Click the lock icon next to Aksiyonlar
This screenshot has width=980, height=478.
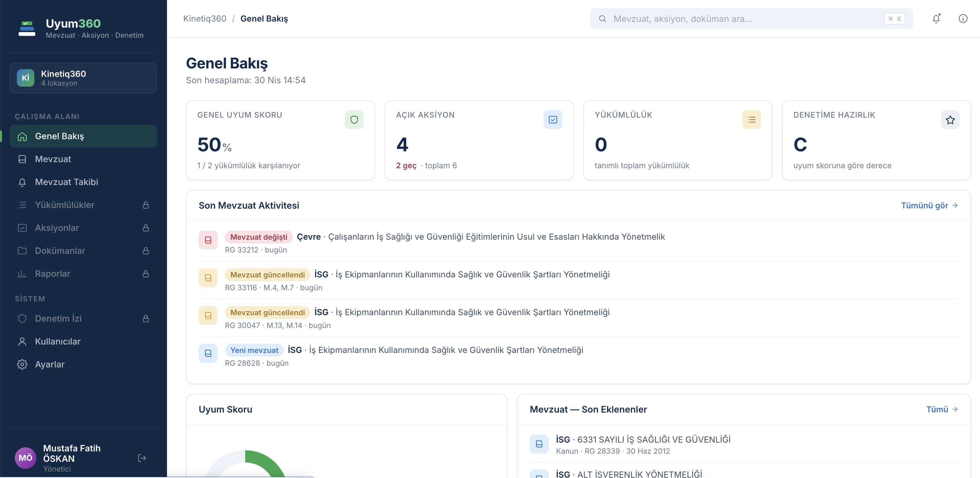click(x=146, y=228)
